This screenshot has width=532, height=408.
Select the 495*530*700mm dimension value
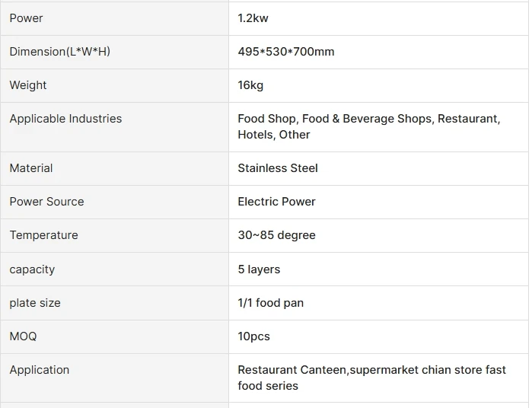pyautogui.click(x=285, y=52)
